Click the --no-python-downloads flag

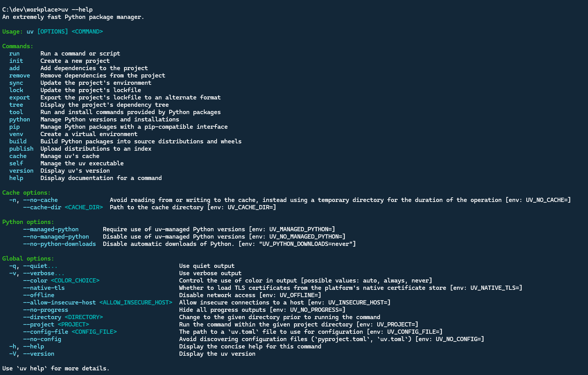59,244
